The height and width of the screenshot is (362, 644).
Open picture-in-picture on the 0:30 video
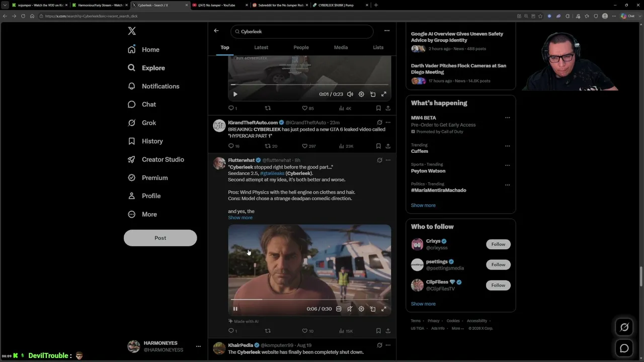pyautogui.click(x=373, y=309)
